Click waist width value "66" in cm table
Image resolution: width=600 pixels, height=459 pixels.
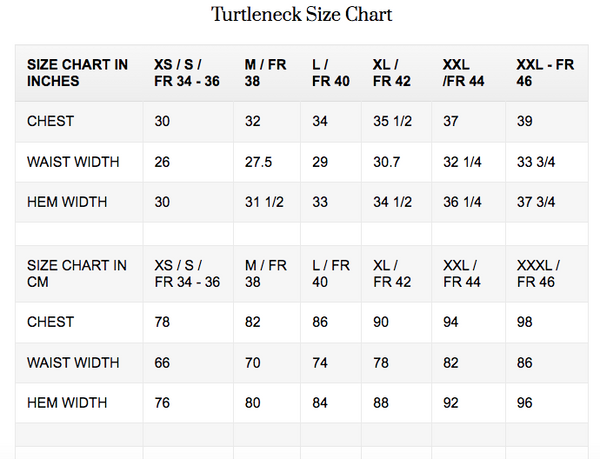(162, 362)
